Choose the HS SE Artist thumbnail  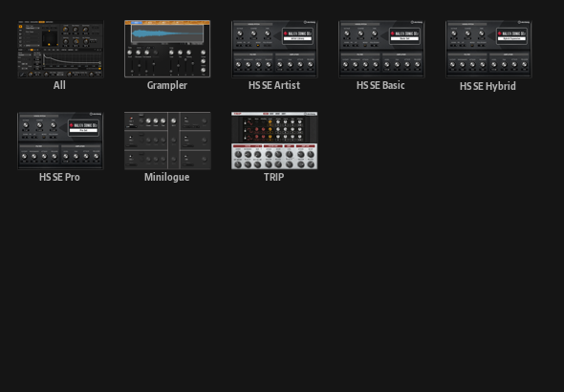coord(274,49)
